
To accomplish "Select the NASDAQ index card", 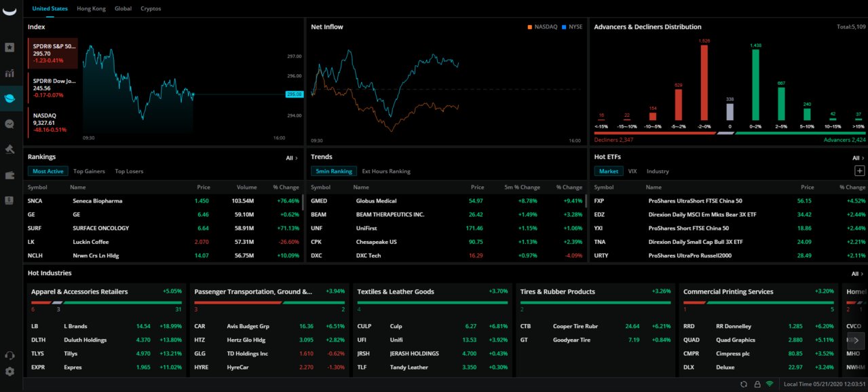I will 53,123.
